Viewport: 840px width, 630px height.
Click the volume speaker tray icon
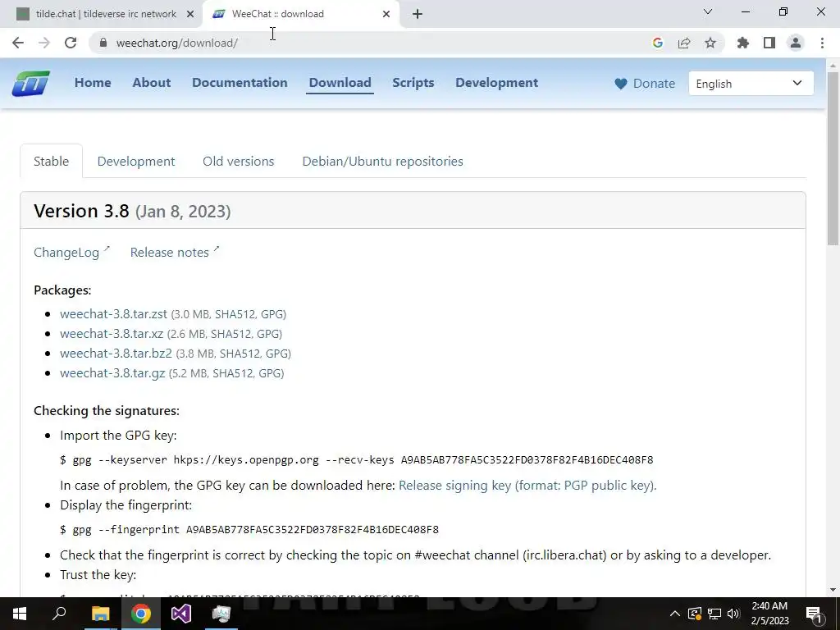(733, 614)
